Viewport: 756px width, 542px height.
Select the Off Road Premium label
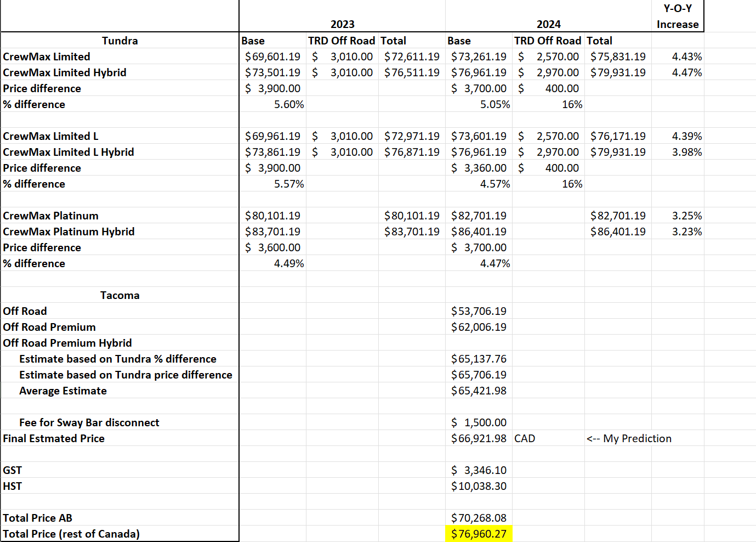point(49,327)
